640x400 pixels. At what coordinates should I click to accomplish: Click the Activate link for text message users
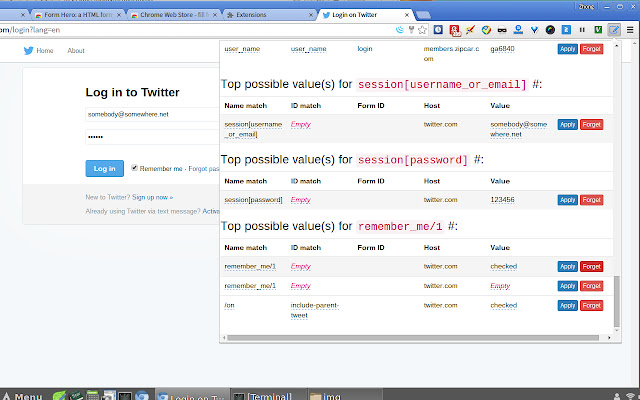click(x=211, y=211)
